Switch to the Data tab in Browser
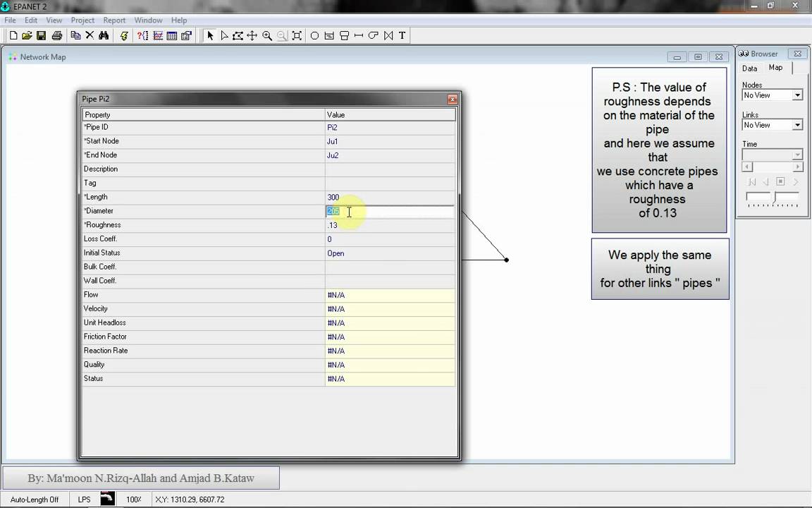Image resolution: width=812 pixels, height=508 pixels. pos(749,68)
